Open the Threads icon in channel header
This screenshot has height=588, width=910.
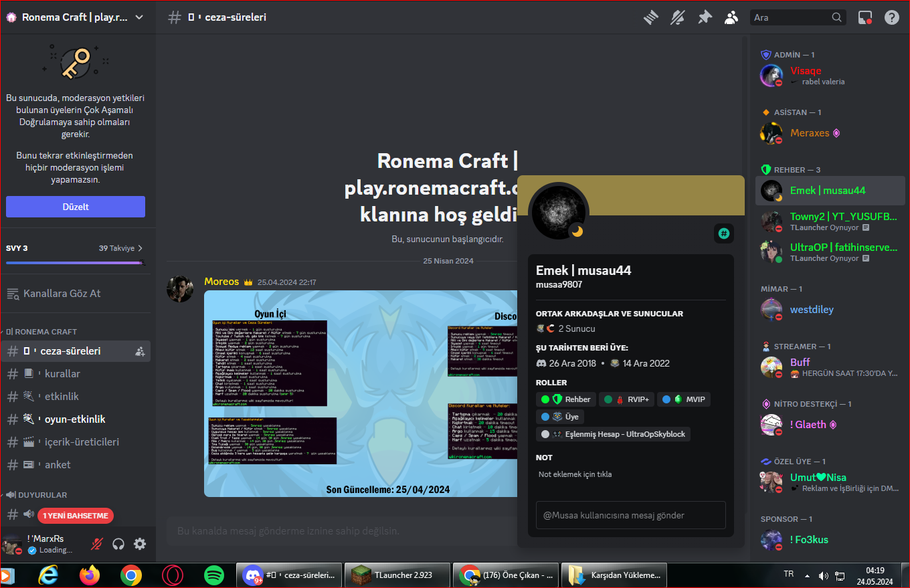pyautogui.click(x=652, y=17)
